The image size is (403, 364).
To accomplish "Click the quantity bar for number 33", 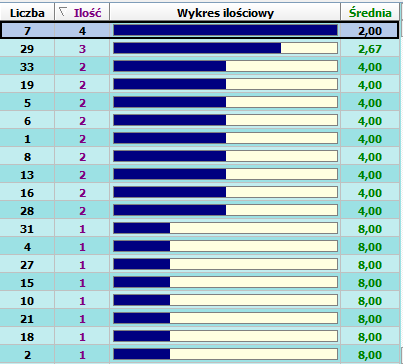I will 225,66.
